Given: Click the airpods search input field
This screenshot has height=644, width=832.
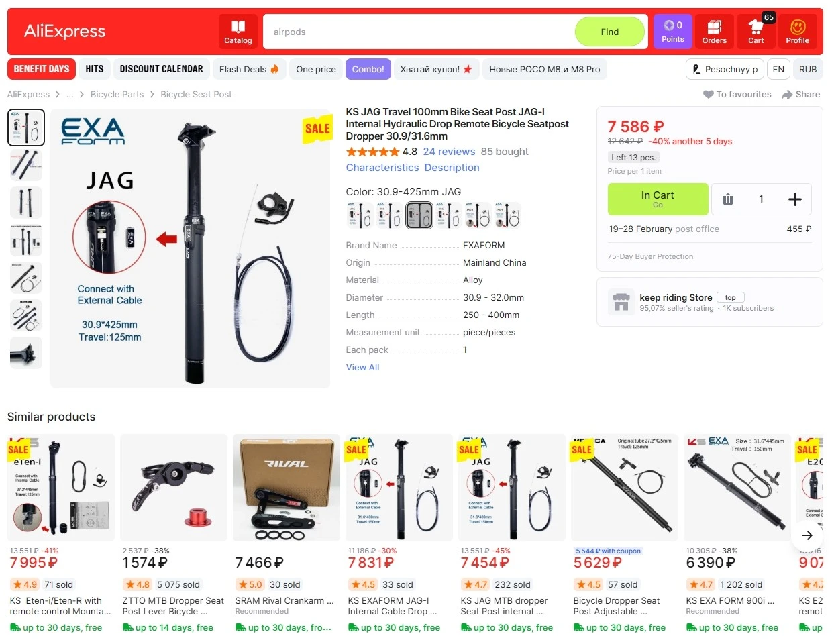Looking at the screenshot, I should tap(419, 32).
